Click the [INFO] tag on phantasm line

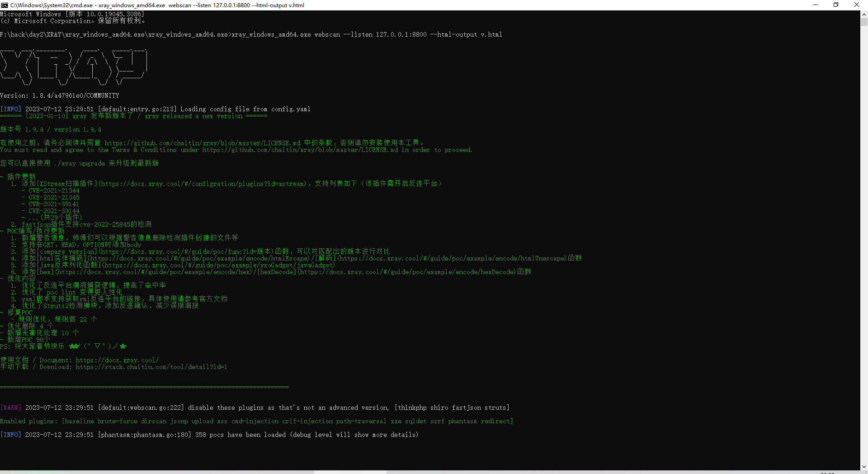click(x=11, y=435)
